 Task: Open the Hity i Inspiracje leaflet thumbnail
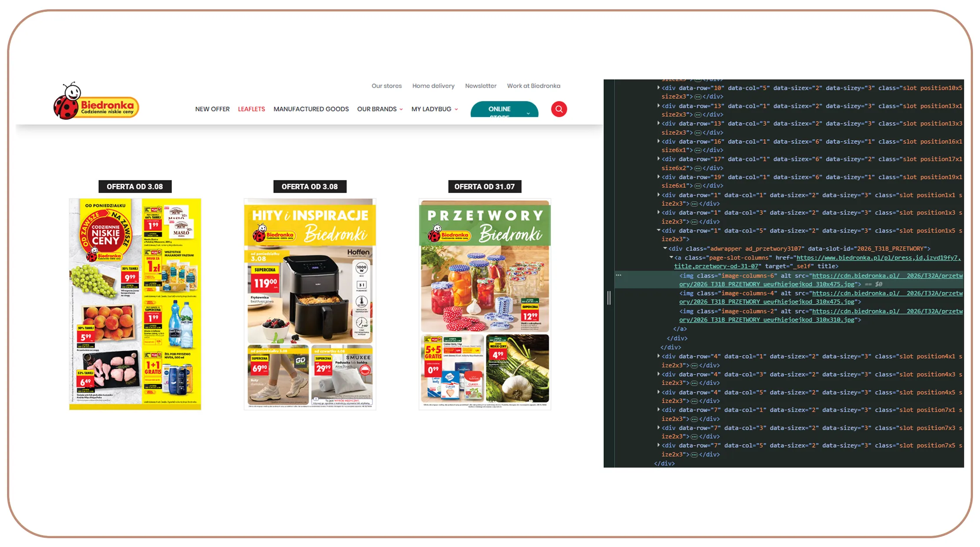pos(310,304)
